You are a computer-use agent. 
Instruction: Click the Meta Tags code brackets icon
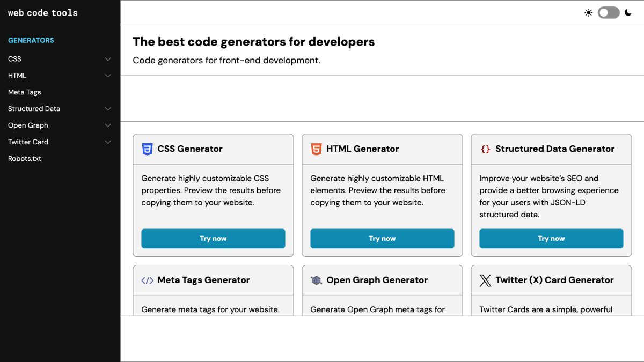click(x=147, y=280)
